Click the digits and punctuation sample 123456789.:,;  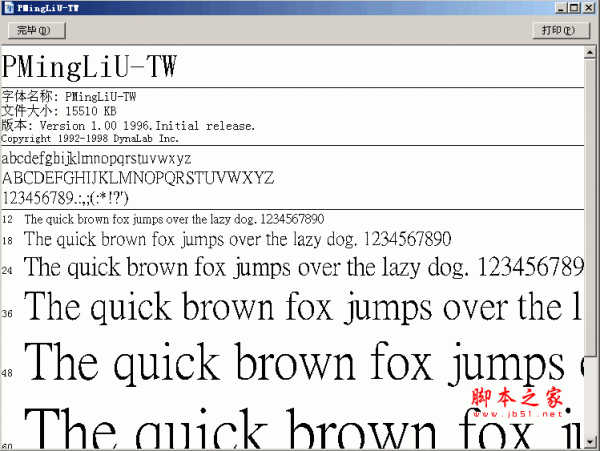(x=65, y=198)
